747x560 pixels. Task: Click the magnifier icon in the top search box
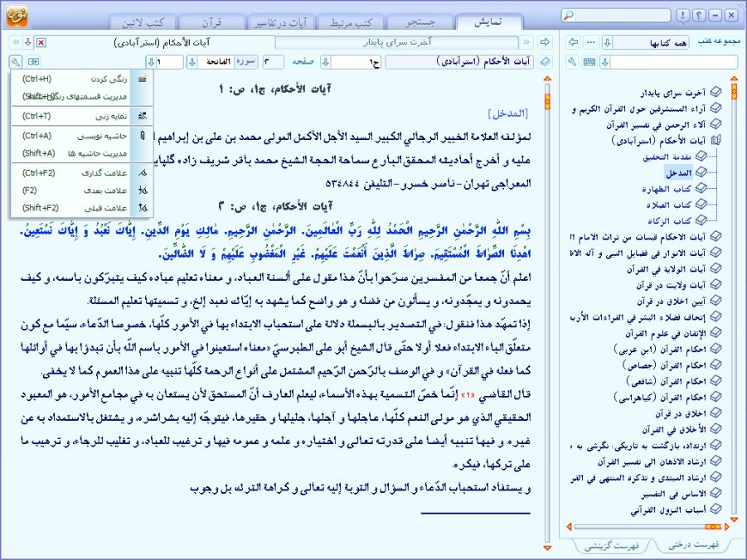[x=569, y=16]
